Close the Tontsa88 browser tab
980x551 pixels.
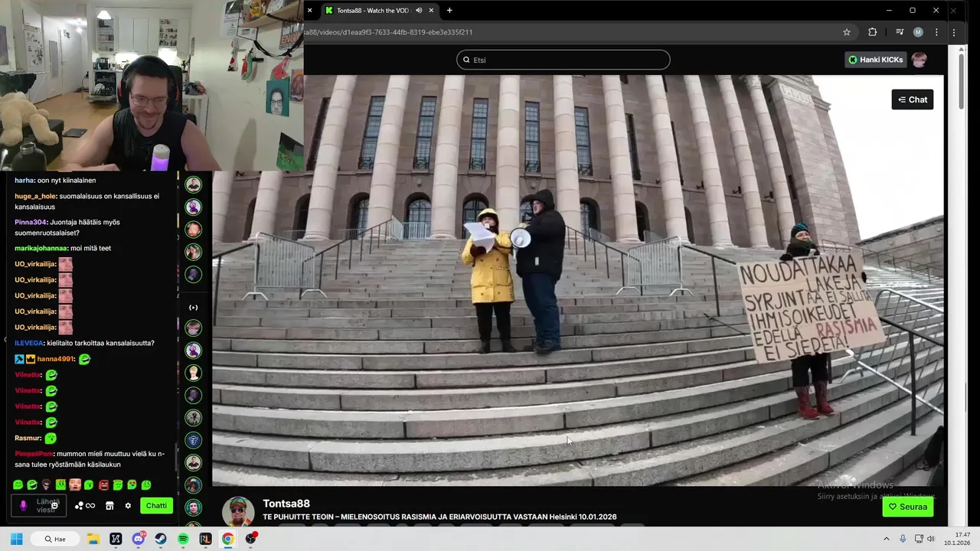pyautogui.click(x=431, y=11)
